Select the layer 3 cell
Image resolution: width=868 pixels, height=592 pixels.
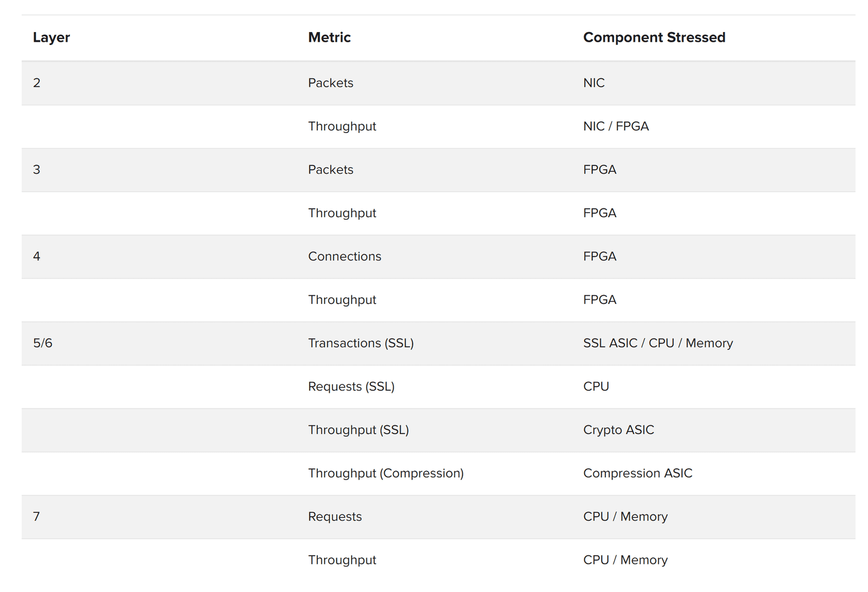36,170
